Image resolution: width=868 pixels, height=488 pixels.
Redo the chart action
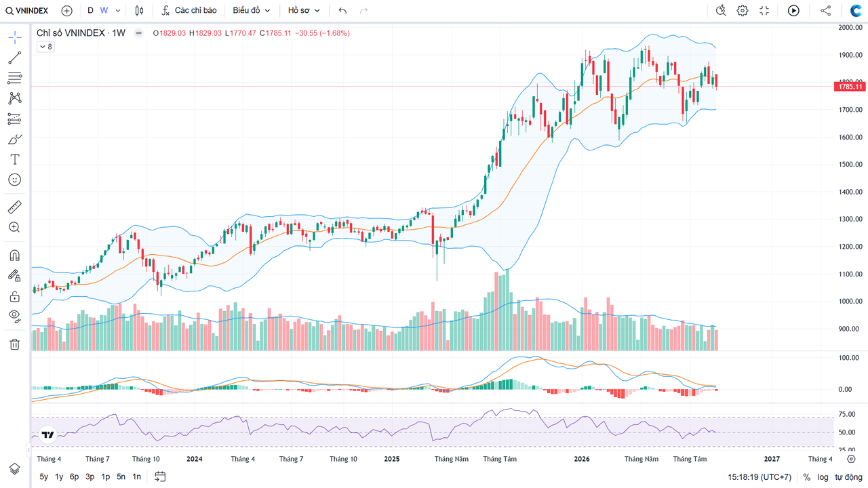[x=363, y=11]
